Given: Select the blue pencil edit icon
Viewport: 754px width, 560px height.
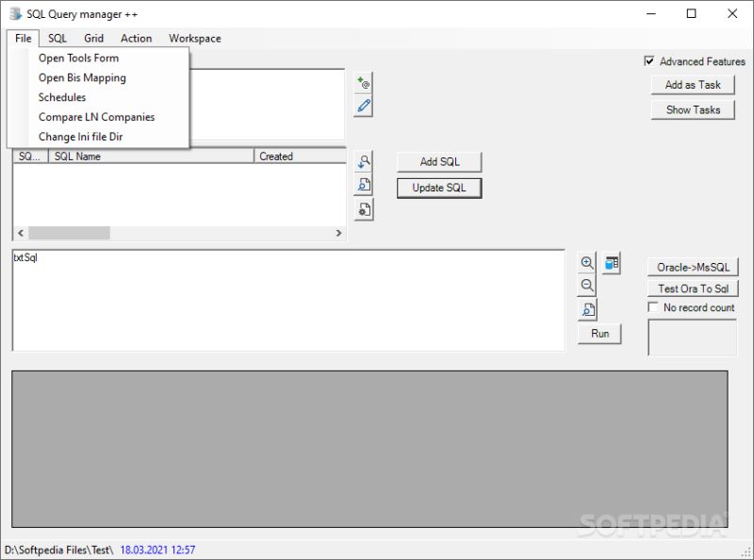Looking at the screenshot, I should click(x=364, y=106).
